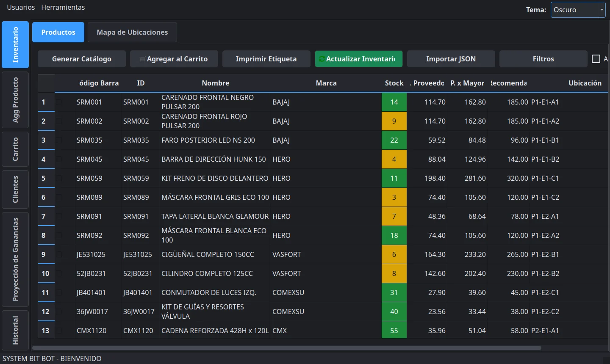Viewport: 610px width, 364px height.
Task: Switch to Mapa de Ubicaciones tab
Action: coord(132,32)
